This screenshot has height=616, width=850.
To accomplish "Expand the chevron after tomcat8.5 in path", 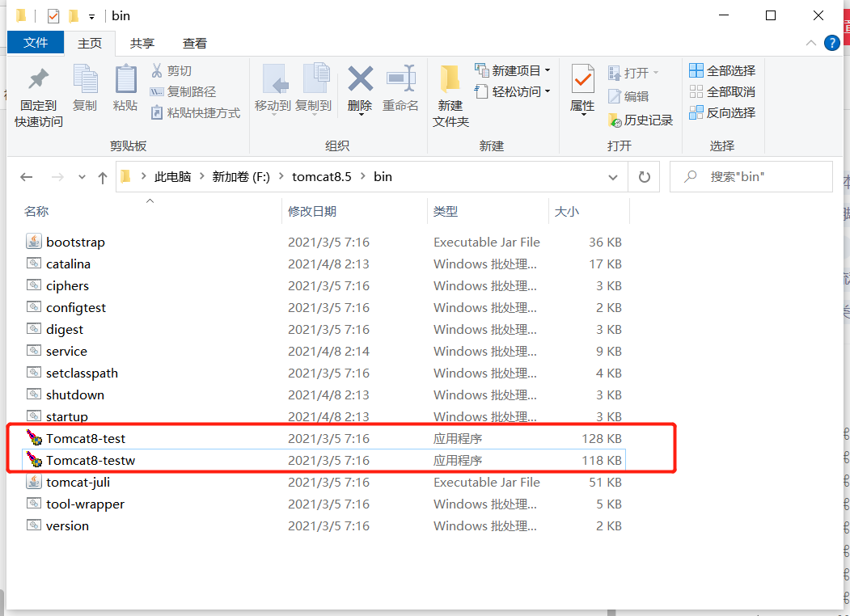I will 362,176.
